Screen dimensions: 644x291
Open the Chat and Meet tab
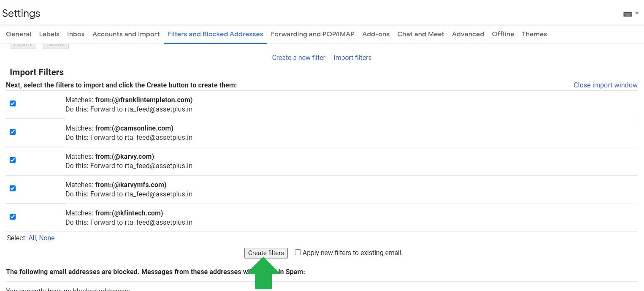coord(421,34)
